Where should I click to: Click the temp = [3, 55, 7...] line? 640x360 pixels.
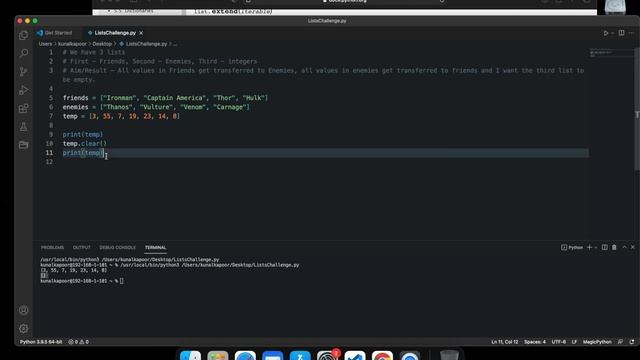(x=121, y=116)
